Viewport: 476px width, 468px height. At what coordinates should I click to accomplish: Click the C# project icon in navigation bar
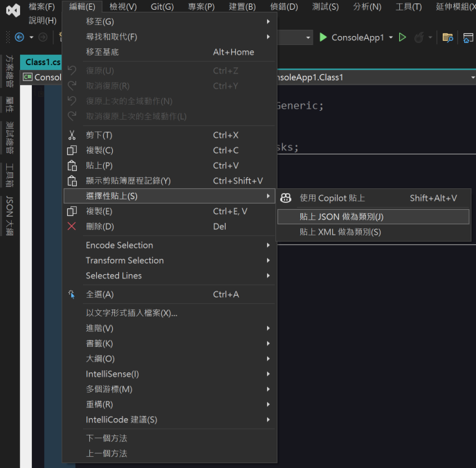pos(27,77)
